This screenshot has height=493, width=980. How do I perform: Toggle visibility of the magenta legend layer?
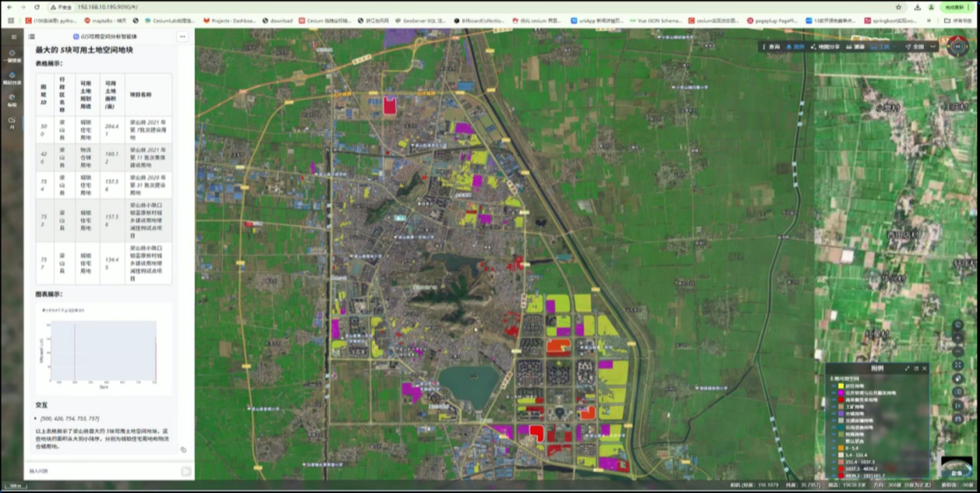coord(833,393)
